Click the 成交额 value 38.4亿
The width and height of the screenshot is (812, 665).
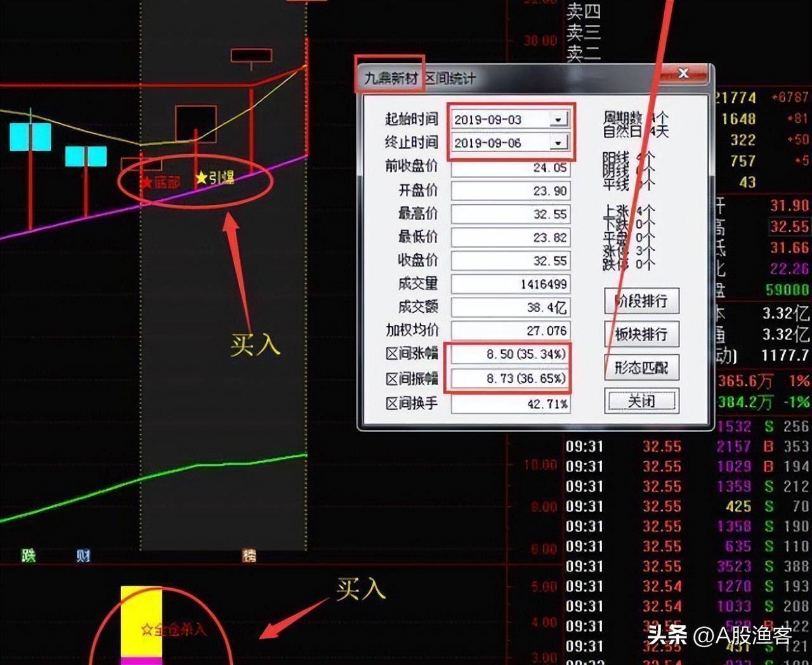[511, 308]
